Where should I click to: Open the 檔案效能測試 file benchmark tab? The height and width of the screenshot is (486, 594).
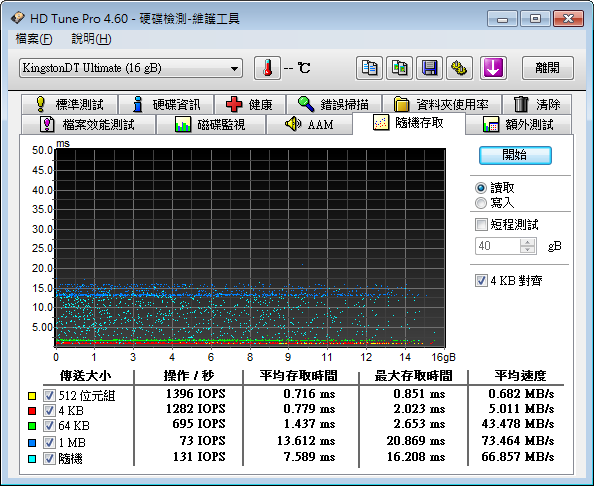click(x=88, y=124)
